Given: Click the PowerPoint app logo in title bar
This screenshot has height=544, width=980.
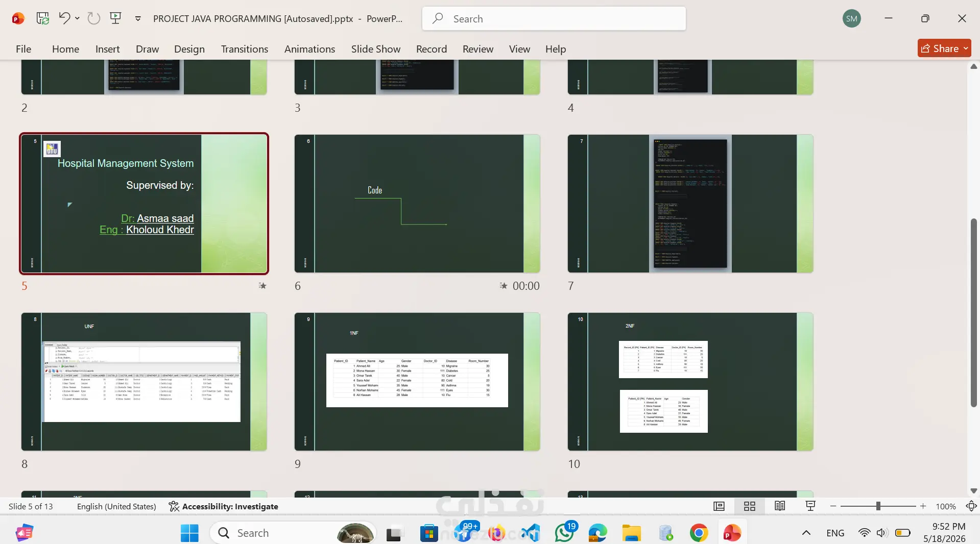Looking at the screenshot, I should click(18, 19).
